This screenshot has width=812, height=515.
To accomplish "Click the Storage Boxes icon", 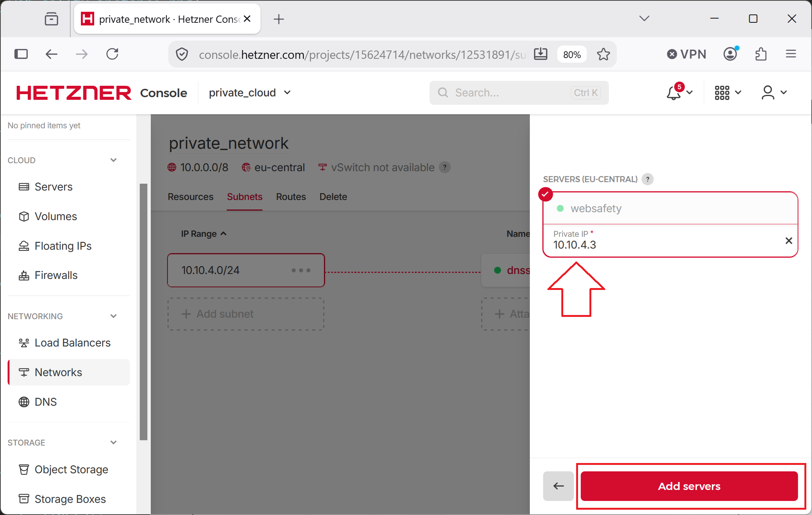I will tap(24, 499).
